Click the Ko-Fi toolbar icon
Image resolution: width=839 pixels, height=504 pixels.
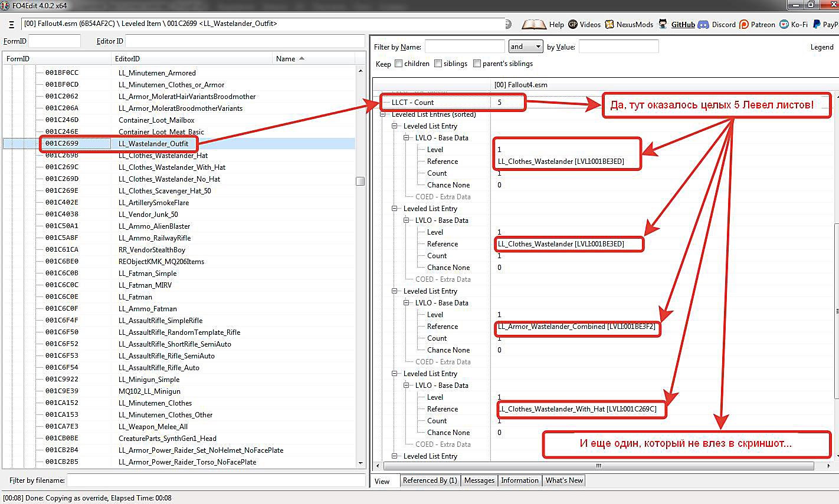[x=784, y=24]
